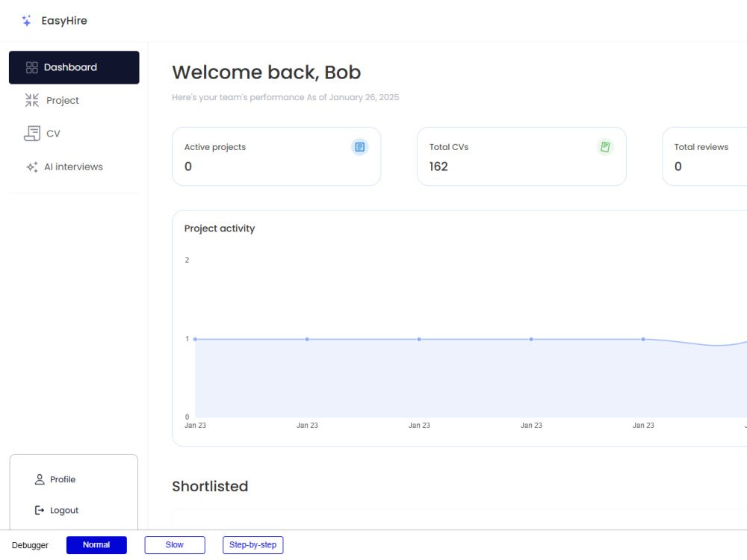Click the EasyHire sparkle logo icon

[27, 20]
